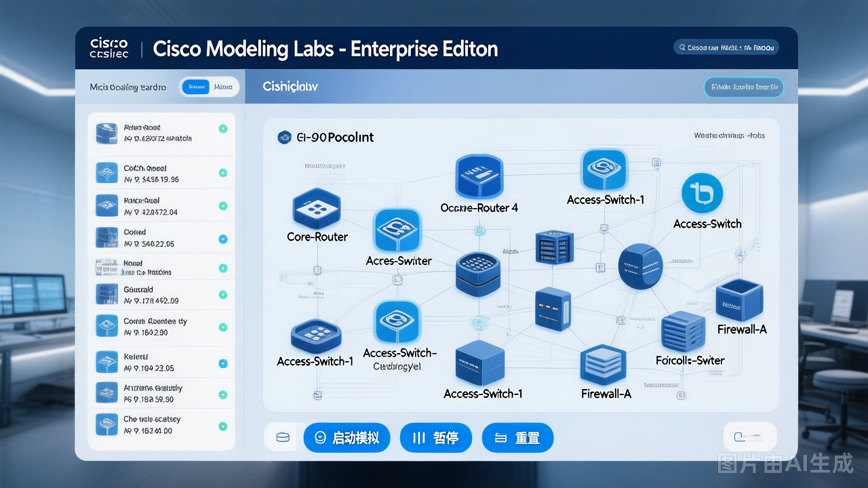Click the device icon of the Che nale row
The width and height of the screenshot is (868, 488).
tap(108, 424)
